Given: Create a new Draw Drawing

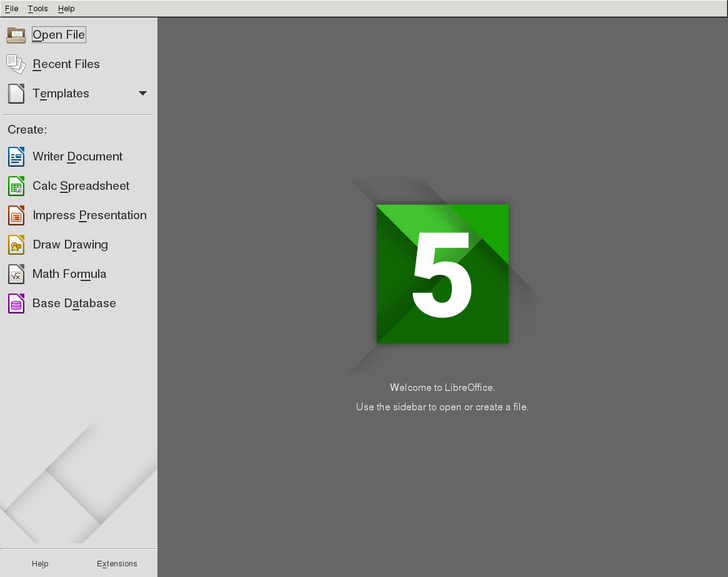Looking at the screenshot, I should 70,244.
